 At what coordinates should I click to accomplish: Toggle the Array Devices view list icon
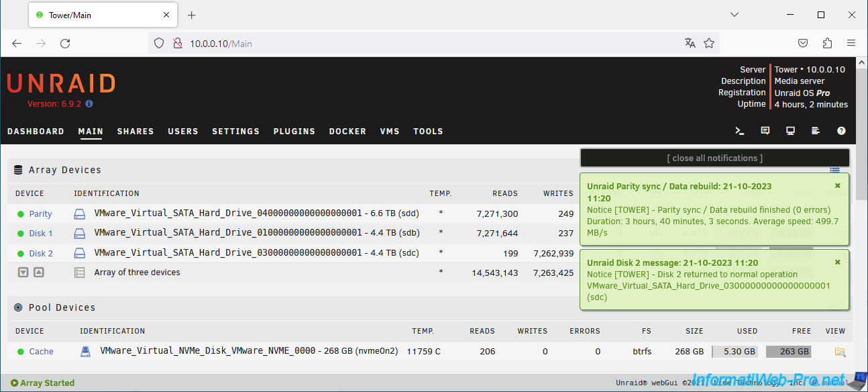(834, 170)
